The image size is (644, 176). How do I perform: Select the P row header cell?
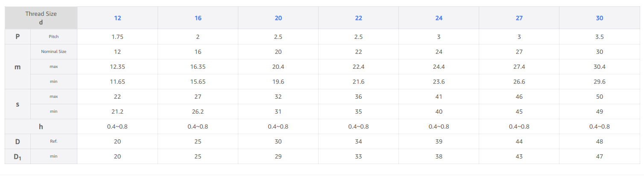click(18, 37)
